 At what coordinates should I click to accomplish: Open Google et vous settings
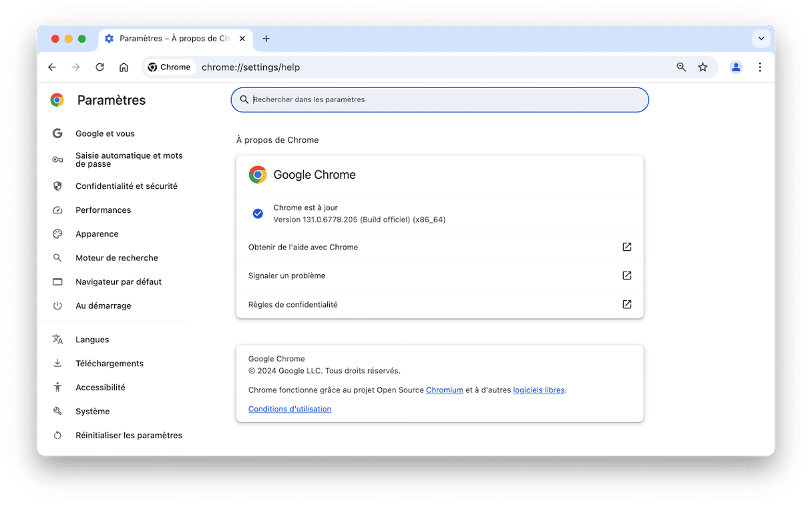coord(105,133)
